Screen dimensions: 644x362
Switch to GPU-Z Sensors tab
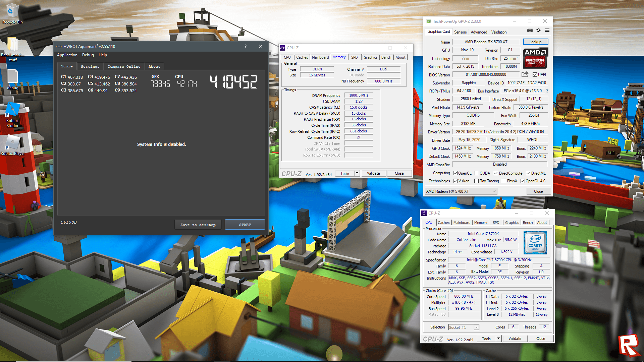(460, 32)
